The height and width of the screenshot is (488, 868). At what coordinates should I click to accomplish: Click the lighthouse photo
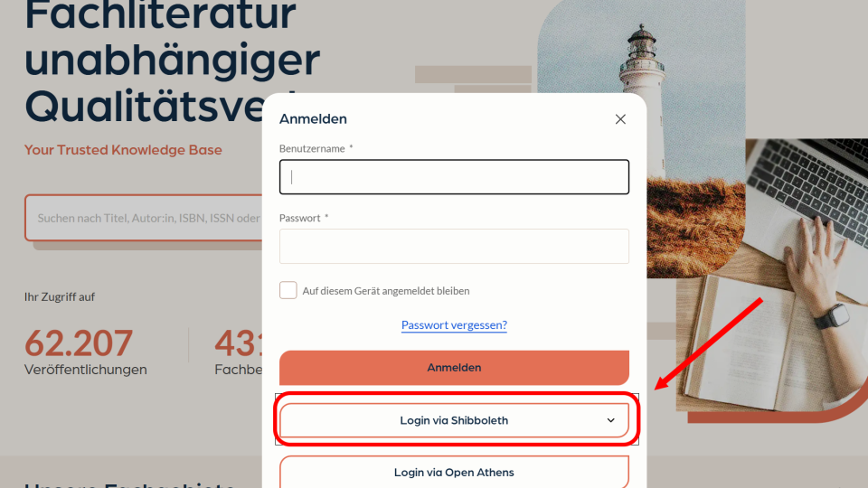click(641, 138)
